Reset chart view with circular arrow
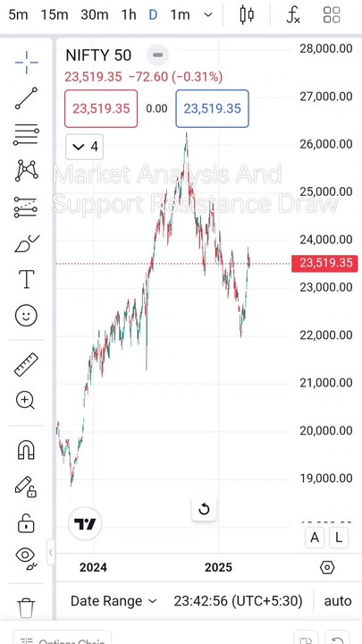 click(204, 509)
